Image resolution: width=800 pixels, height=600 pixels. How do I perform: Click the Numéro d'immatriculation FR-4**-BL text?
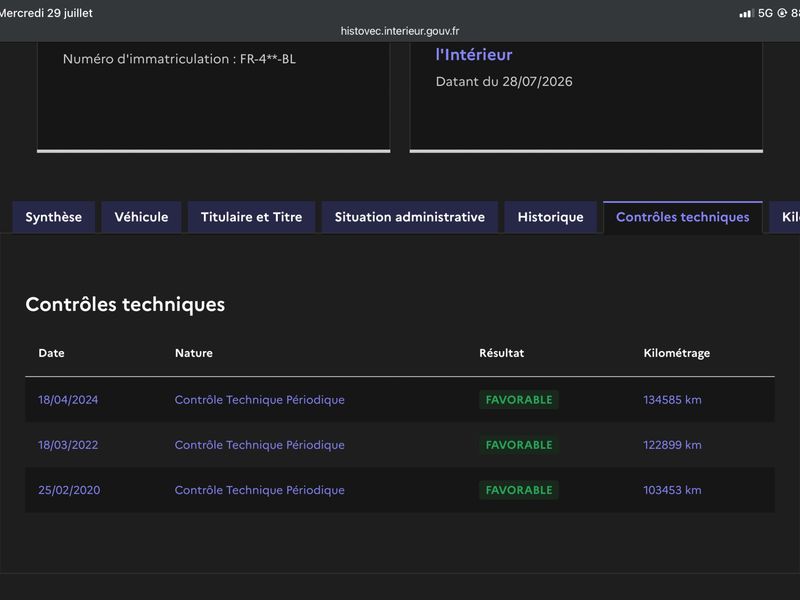point(179,59)
